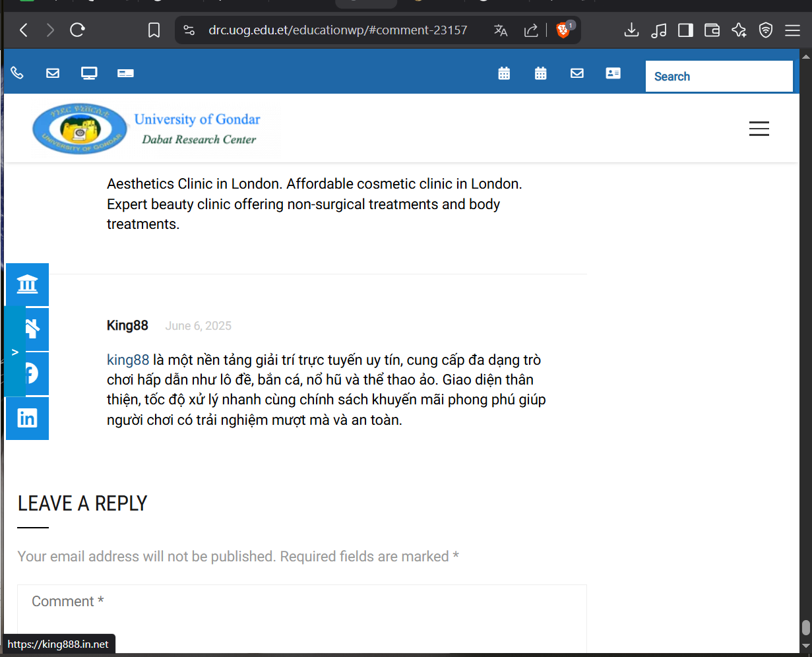Open the LinkedIn sidebar link
Image resolution: width=812 pixels, height=657 pixels.
coord(27,418)
